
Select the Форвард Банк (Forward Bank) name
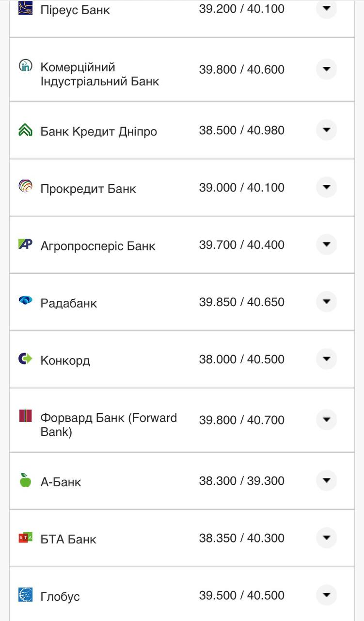(110, 420)
